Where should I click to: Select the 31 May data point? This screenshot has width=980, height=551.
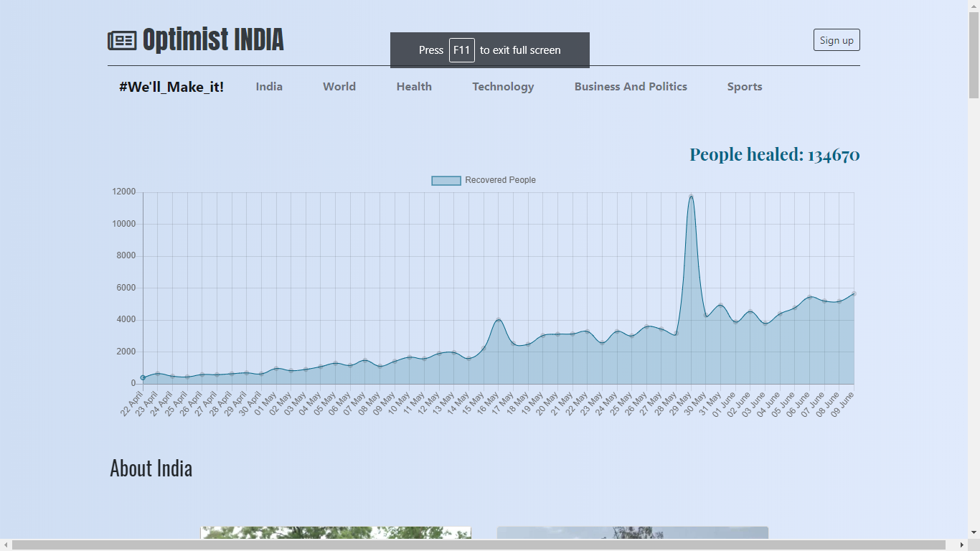click(720, 306)
